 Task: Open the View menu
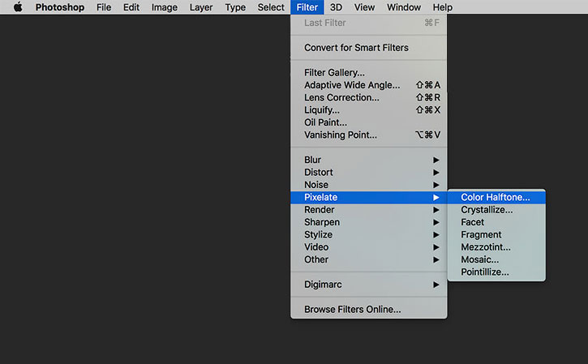[364, 7]
